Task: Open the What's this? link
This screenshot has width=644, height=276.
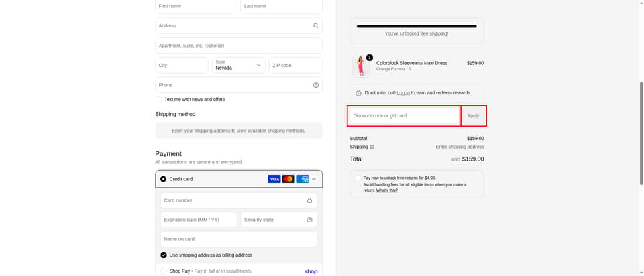Action: [387, 190]
